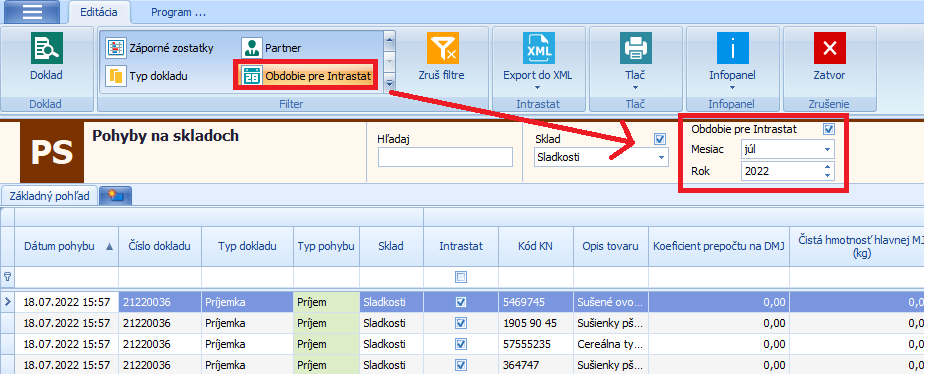
Task: Uncheck the Obdobie pre Intrastat checkbox
Action: (829, 129)
